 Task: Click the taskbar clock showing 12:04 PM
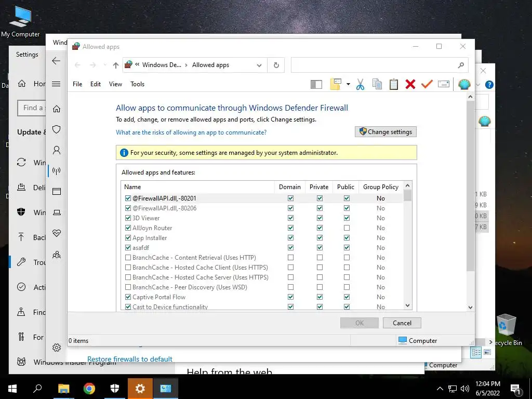click(x=487, y=389)
